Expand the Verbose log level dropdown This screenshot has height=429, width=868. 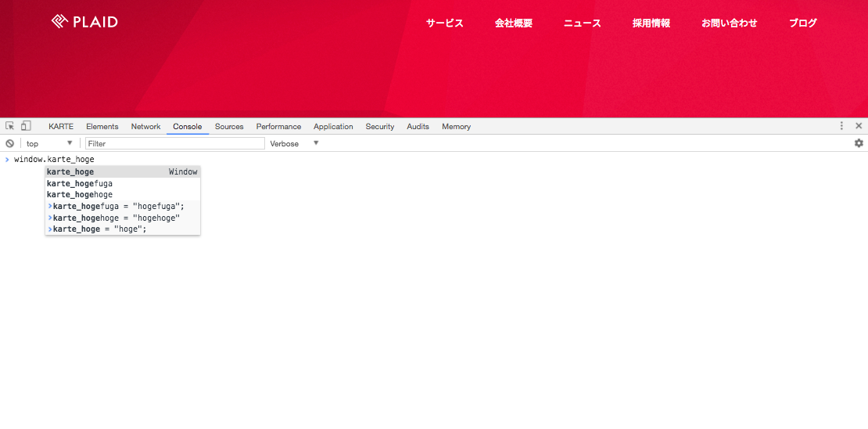[295, 143]
